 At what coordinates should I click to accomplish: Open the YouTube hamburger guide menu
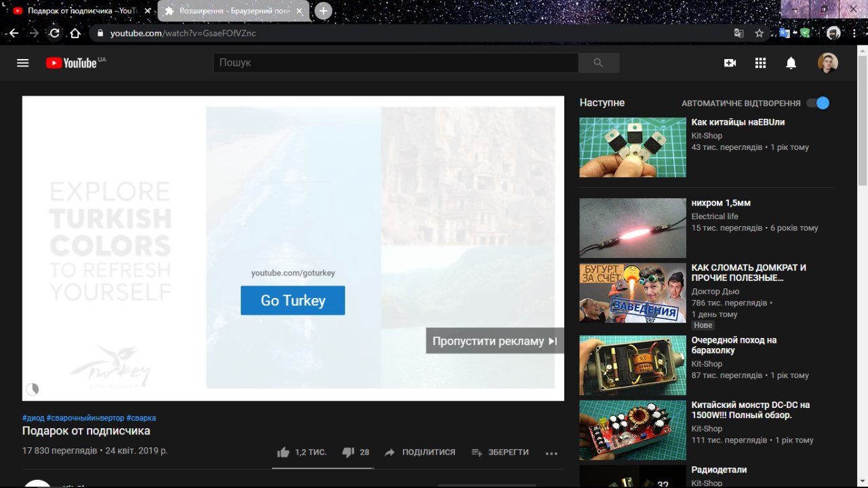pyautogui.click(x=23, y=63)
